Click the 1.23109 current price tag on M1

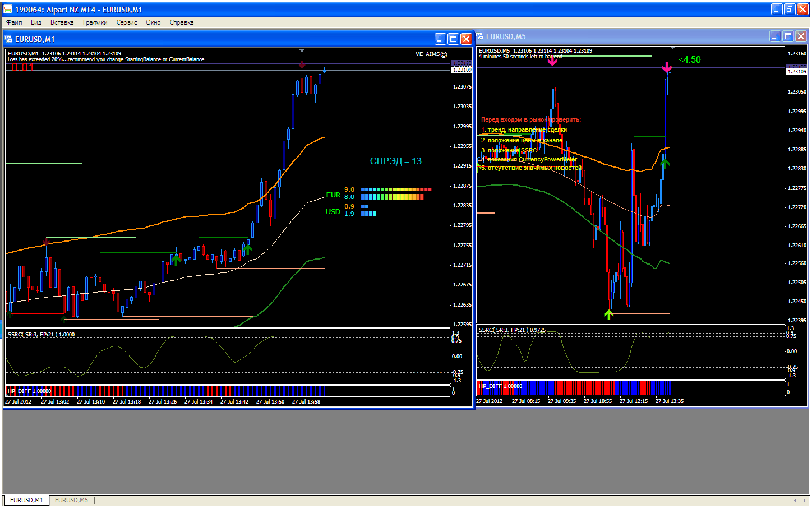(x=462, y=70)
